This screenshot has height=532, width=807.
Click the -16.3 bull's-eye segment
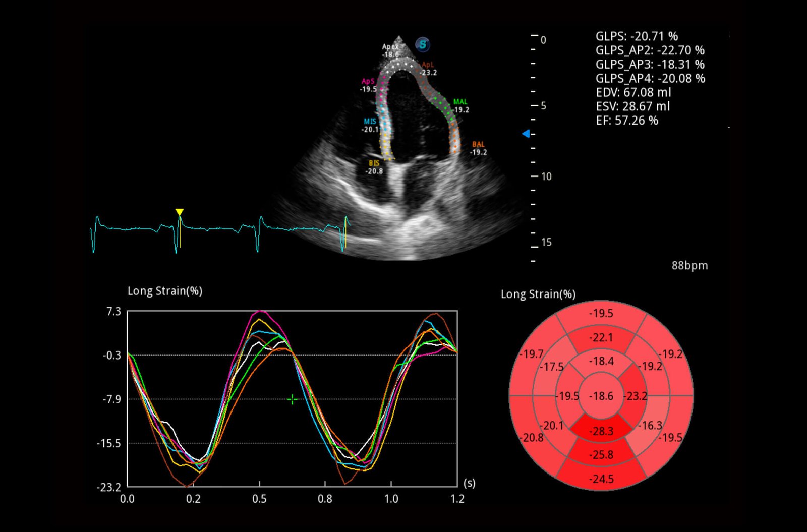(650, 426)
